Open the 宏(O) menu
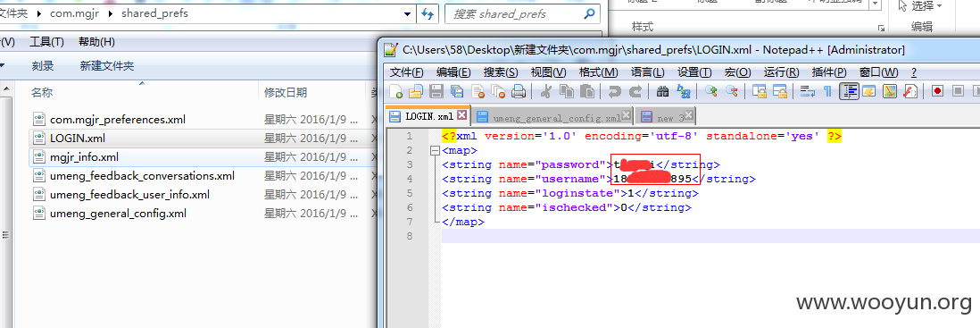This screenshot has width=980, height=328. [737, 72]
